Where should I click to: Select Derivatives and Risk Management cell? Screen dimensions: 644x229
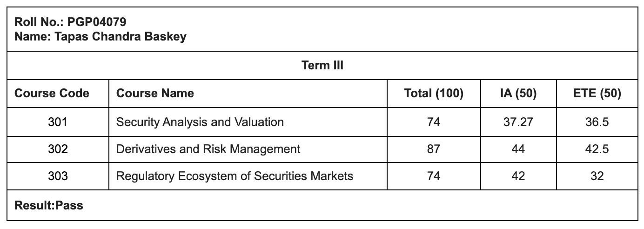click(208, 149)
